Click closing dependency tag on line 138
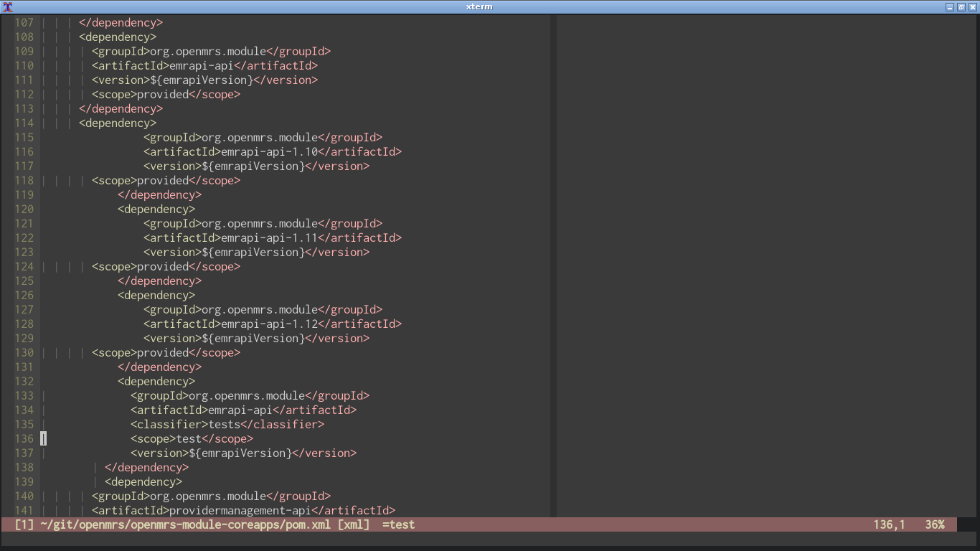 pyautogui.click(x=147, y=467)
